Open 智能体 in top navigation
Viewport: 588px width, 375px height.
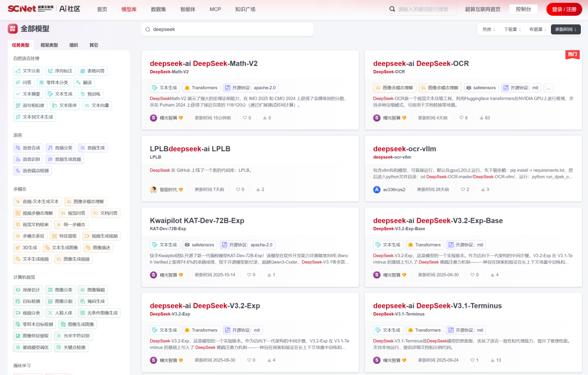[187, 9]
